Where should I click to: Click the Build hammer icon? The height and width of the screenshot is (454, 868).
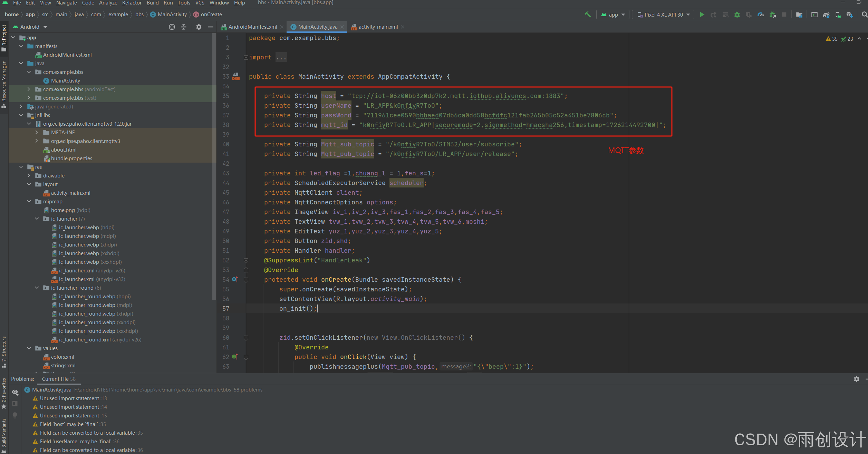588,14
